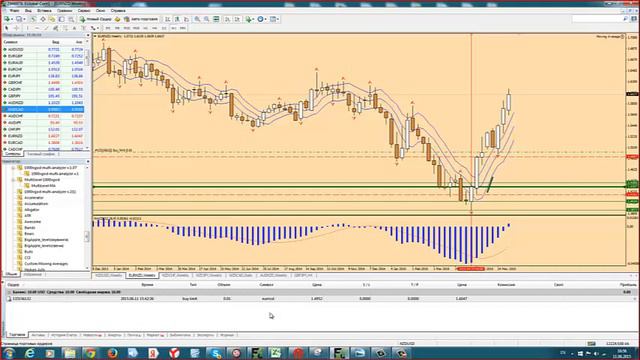
Task: Open the Сервис menu
Action: tap(84, 10)
